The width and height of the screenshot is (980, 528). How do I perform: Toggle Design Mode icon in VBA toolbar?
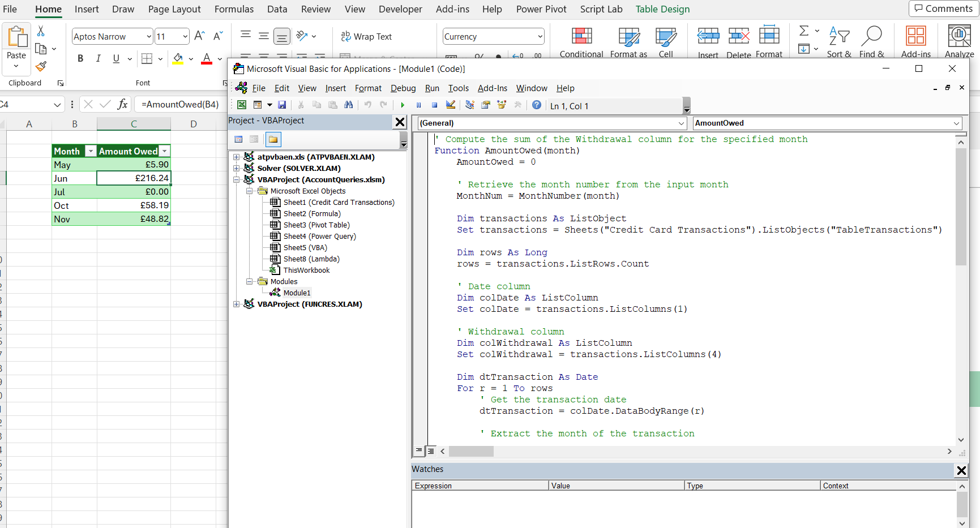[451, 105]
